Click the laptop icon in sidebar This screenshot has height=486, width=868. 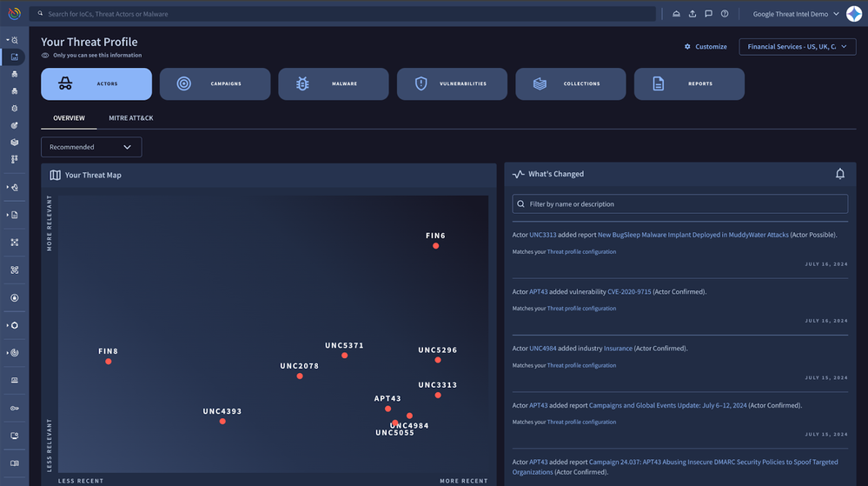pyautogui.click(x=15, y=380)
